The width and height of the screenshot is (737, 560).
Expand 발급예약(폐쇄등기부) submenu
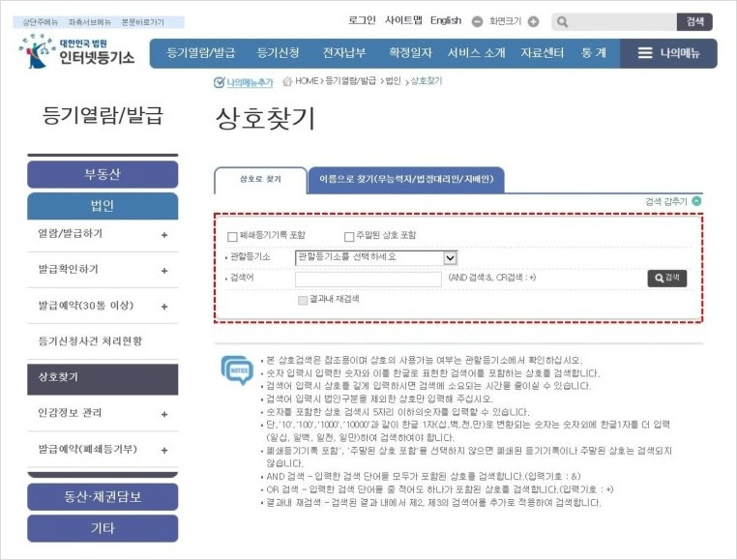point(164,450)
